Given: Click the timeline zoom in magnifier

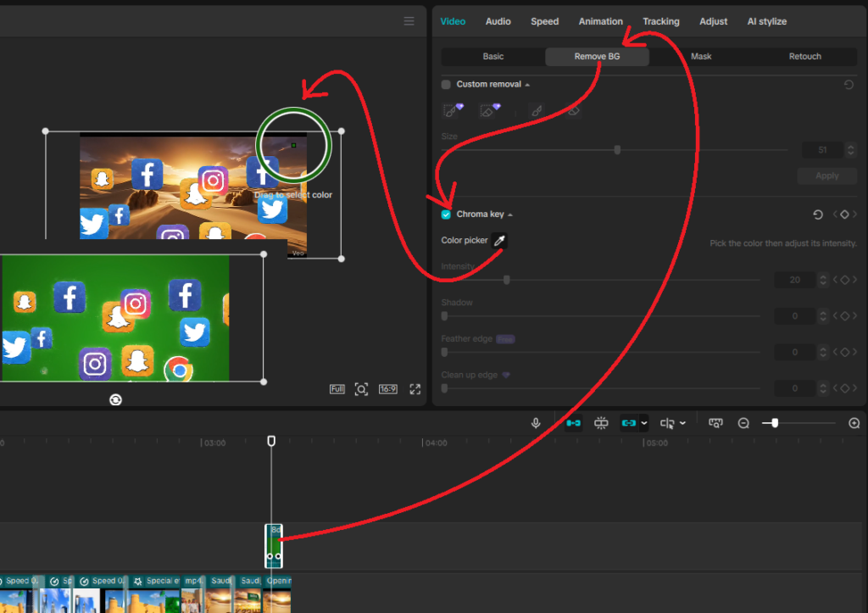Looking at the screenshot, I should pos(854,423).
